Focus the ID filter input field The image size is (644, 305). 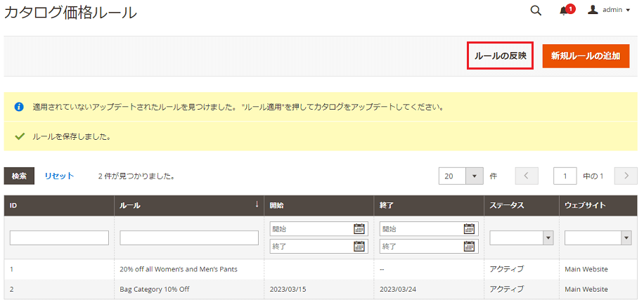[x=59, y=238]
